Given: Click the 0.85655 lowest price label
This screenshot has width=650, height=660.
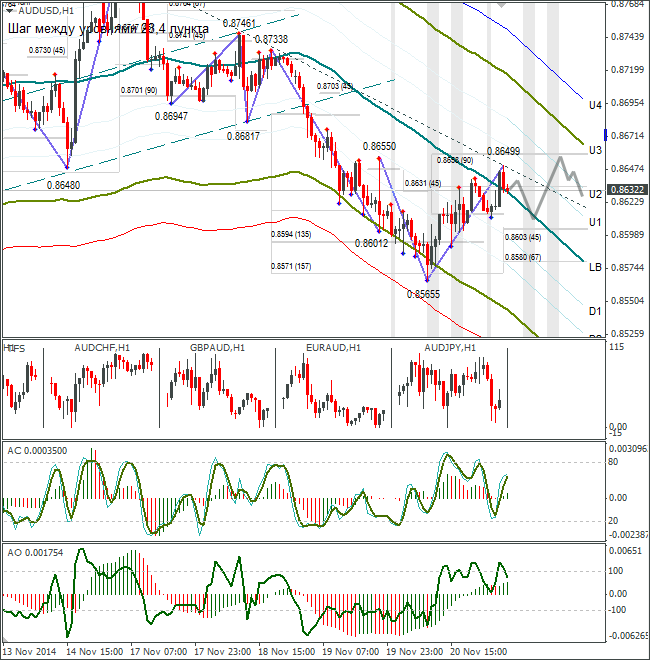Looking at the screenshot, I should coord(423,294).
